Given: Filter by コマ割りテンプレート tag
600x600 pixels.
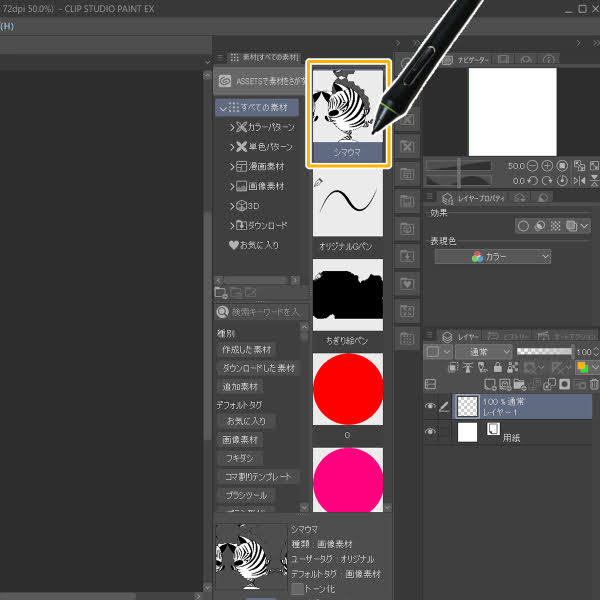Looking at the screenshot, I should pyautogui.click(x=258, y=477).
